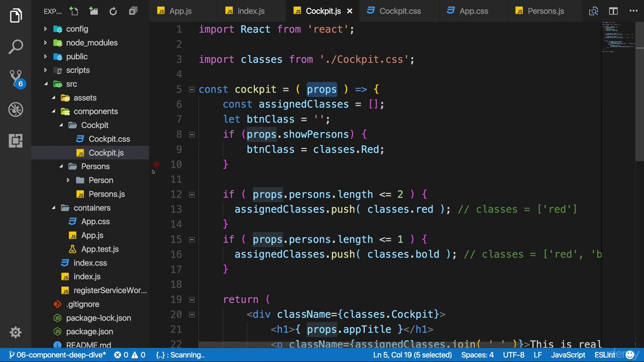Click the editor minimap preview
The width and height of the screenshot is (644, 362).
(x=619, y=38)
